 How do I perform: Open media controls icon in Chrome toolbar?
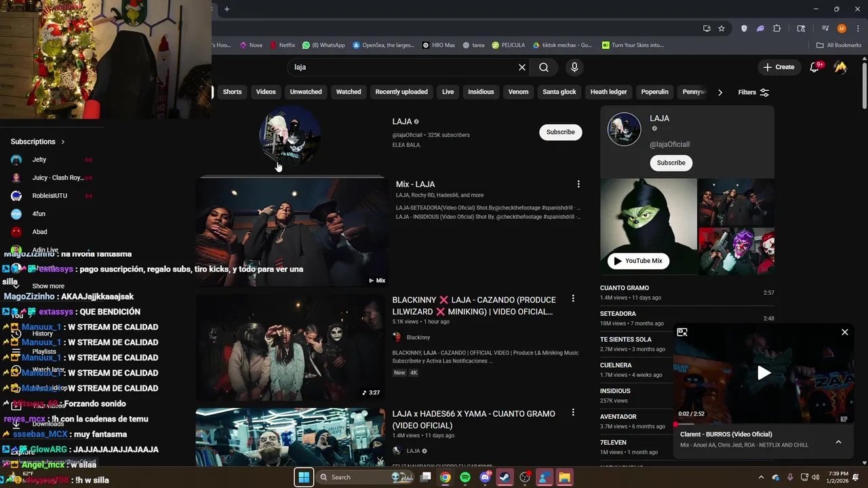tap(825, 28)
